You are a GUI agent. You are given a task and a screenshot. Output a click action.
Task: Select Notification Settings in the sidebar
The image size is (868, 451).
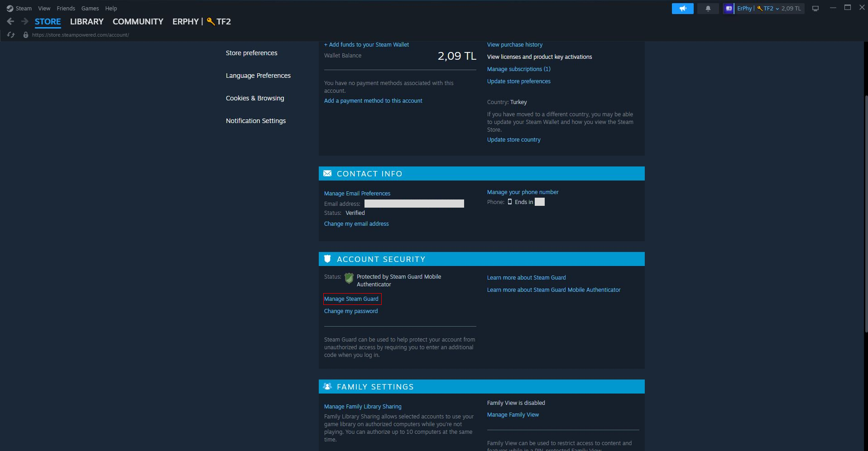[256, 121]
